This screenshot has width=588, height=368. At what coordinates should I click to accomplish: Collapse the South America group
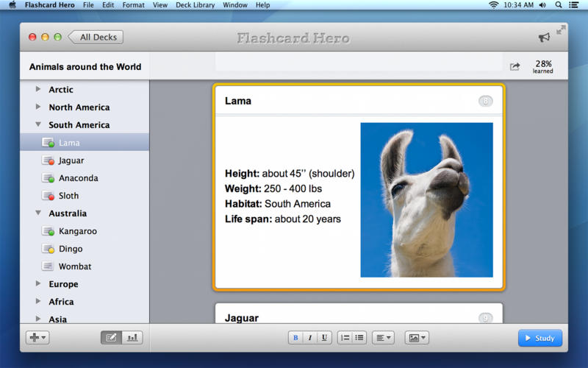pos(38,124)
